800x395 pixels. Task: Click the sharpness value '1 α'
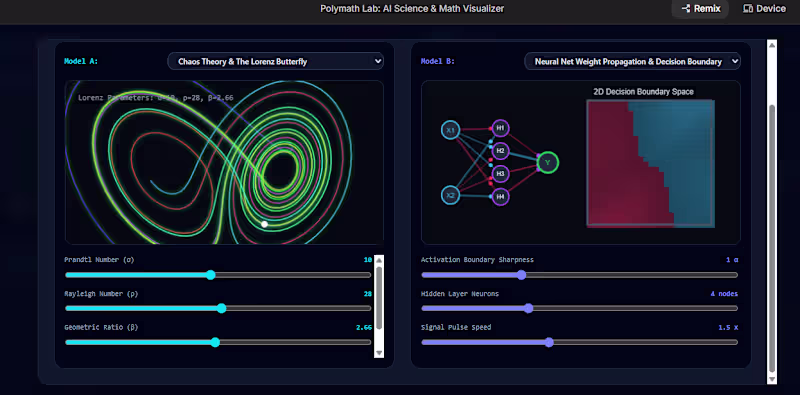coord(732,260)
